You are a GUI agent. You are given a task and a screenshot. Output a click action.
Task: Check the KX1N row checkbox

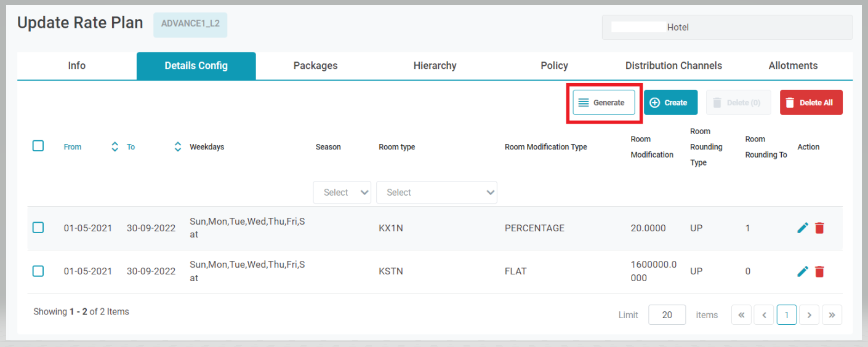(38, 228)
